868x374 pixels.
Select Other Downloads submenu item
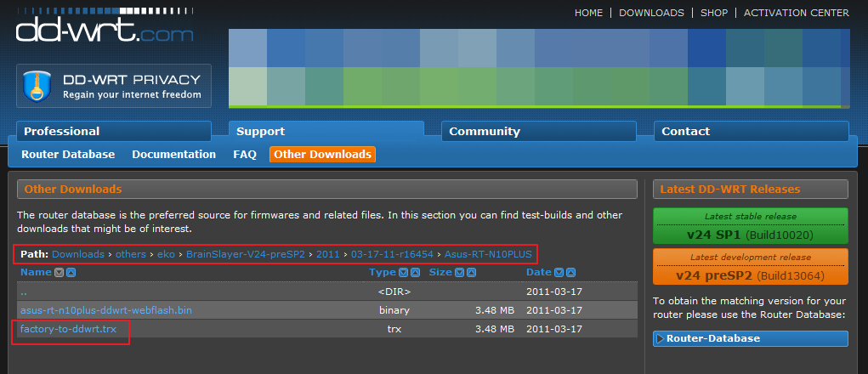[x=323, y=155]
